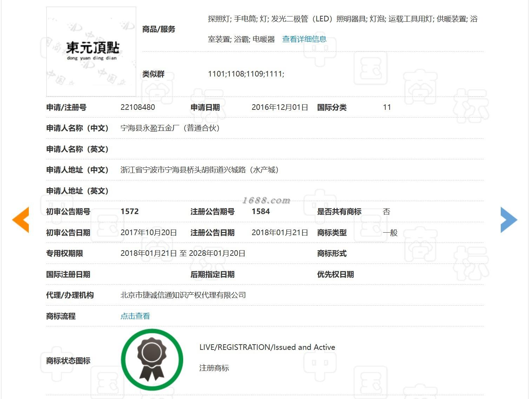Click the 申请人名称（英文） label
This screenshot has width=532, height=399.
(x=78, y=149)
